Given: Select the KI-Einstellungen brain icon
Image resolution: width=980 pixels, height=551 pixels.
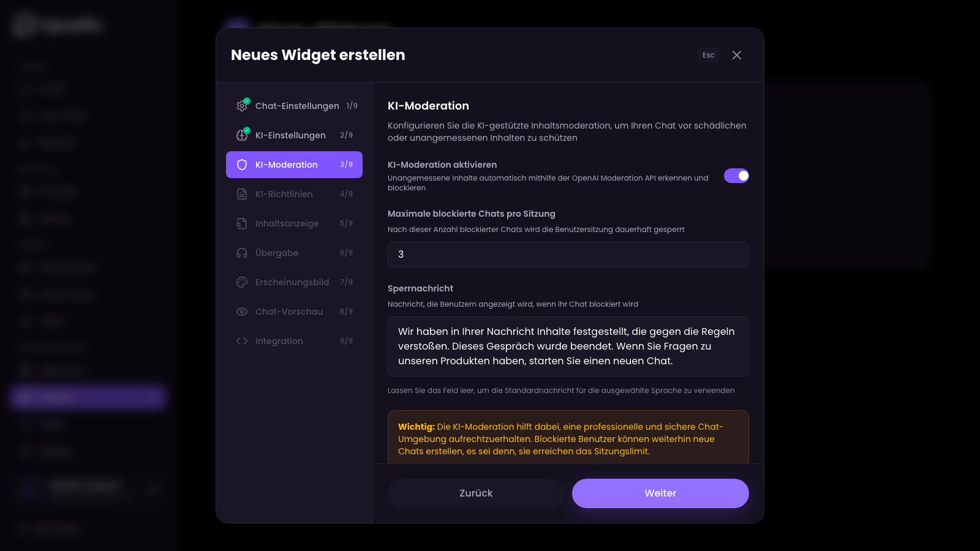Looking at the screenshot, I should [242, 135].
